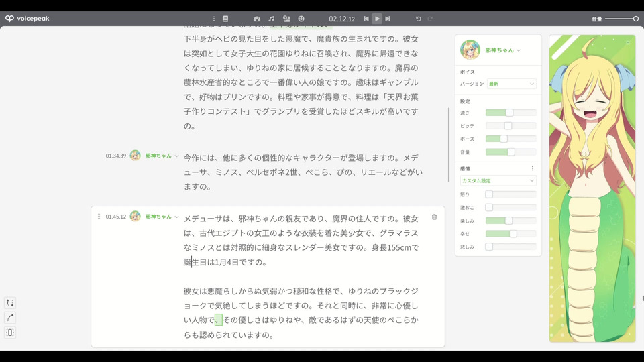Screen dimensions: 644x362
Task: Click the ピッチ slider handle
Action: pyautogui.click(x=508, y=125)
